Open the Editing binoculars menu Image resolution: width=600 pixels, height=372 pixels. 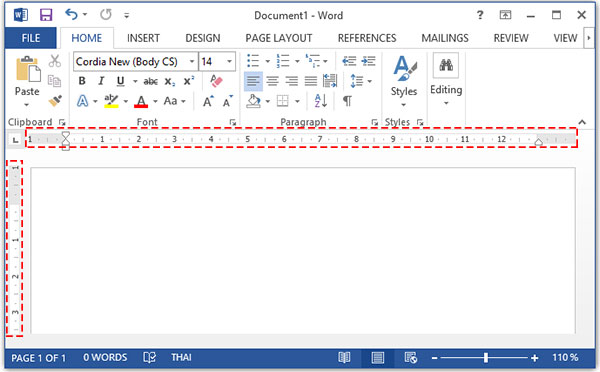pos(446,80)
